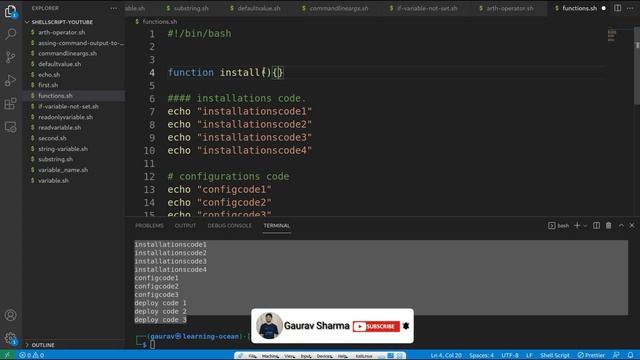Open the Accounts menu icon
This screenshot has width=640, height=360.
click(x=11, y=315)
